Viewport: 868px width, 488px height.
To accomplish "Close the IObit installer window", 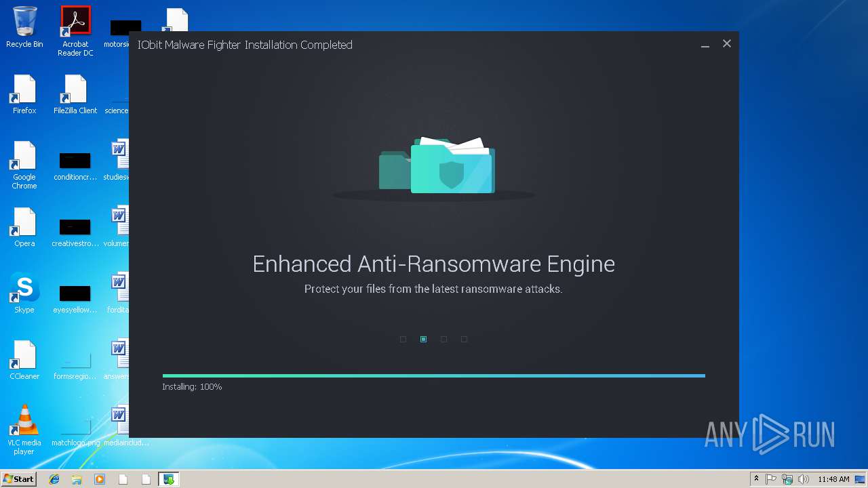I will pyautogui.click(x=726, y=43).
